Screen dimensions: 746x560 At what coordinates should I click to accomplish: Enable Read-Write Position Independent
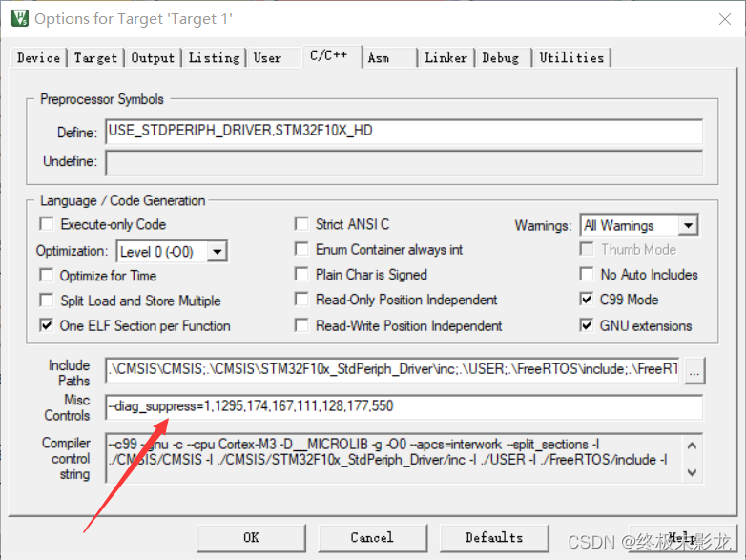pos(301,325)
